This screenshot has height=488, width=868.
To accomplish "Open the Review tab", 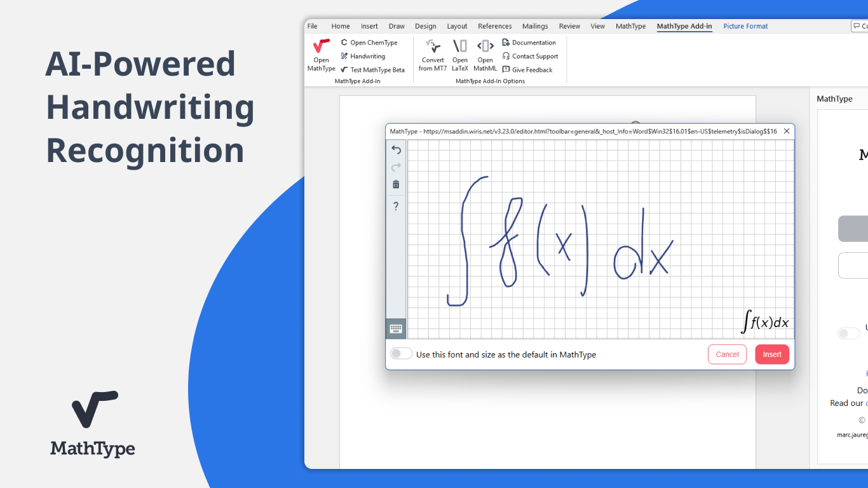I will [x=569, y=26].
